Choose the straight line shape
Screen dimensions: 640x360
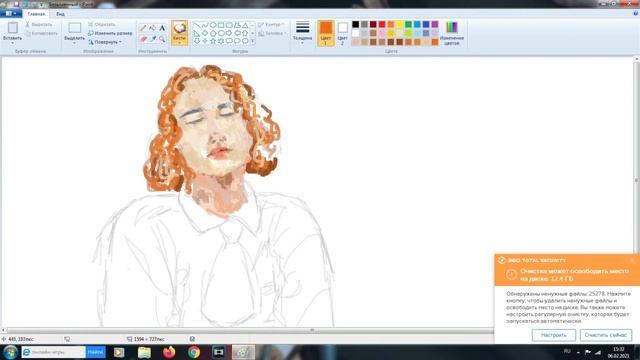point(197,25)
